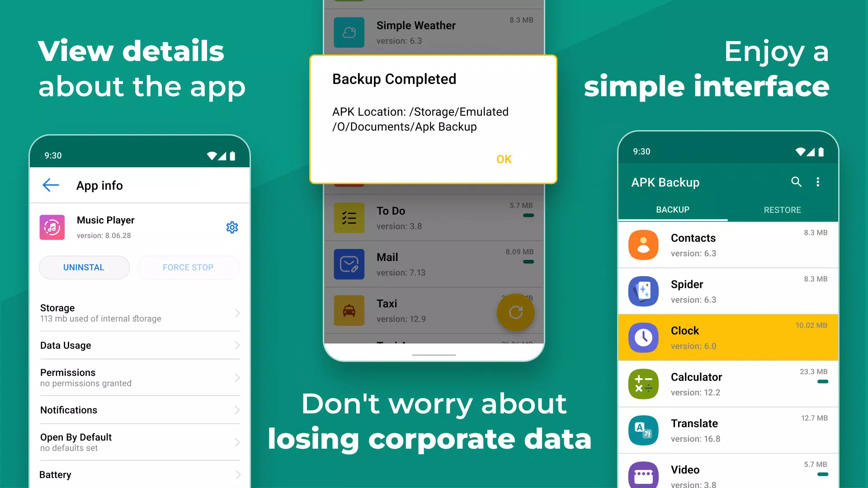The image size is (868, 488).
Task: Click the search icon in APK Backup toolbar
Action: (x=795, y=182)
